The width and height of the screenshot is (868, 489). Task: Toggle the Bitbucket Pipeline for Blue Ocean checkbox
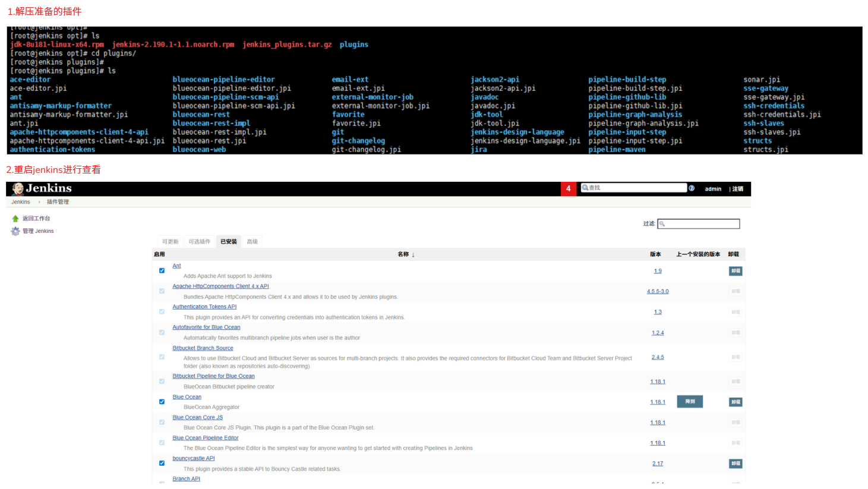[x=162, y=381]
